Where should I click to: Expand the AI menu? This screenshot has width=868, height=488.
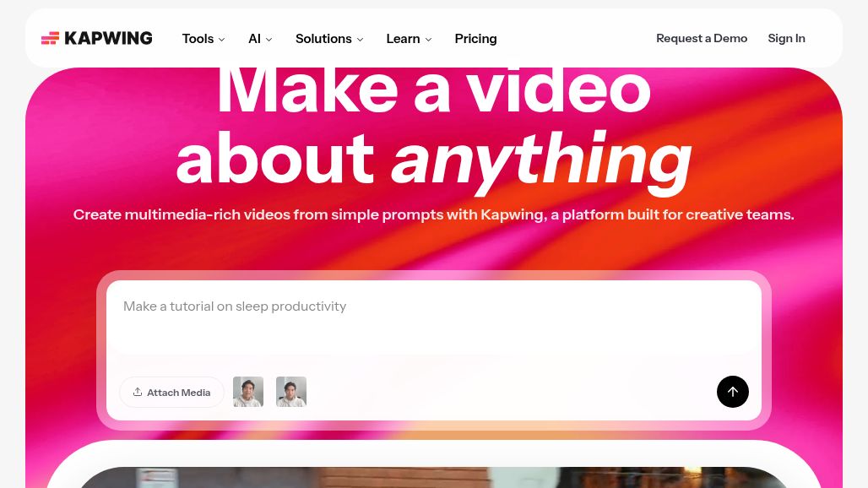(x=260, y=39)
